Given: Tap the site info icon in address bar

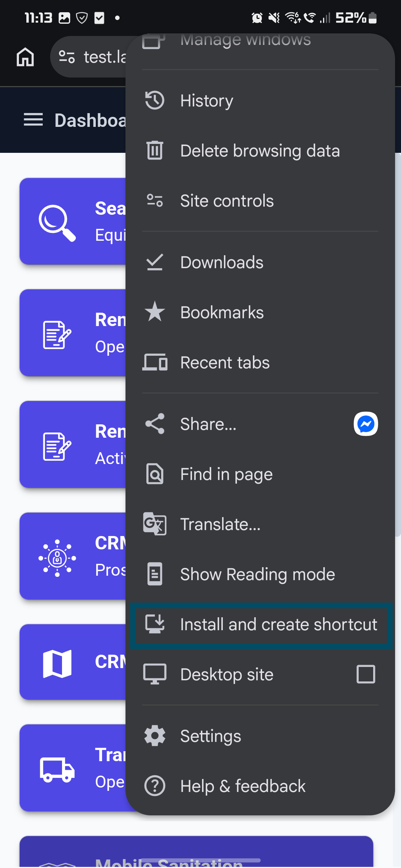Looking at the screenshot, I should [x=67, y=57].
